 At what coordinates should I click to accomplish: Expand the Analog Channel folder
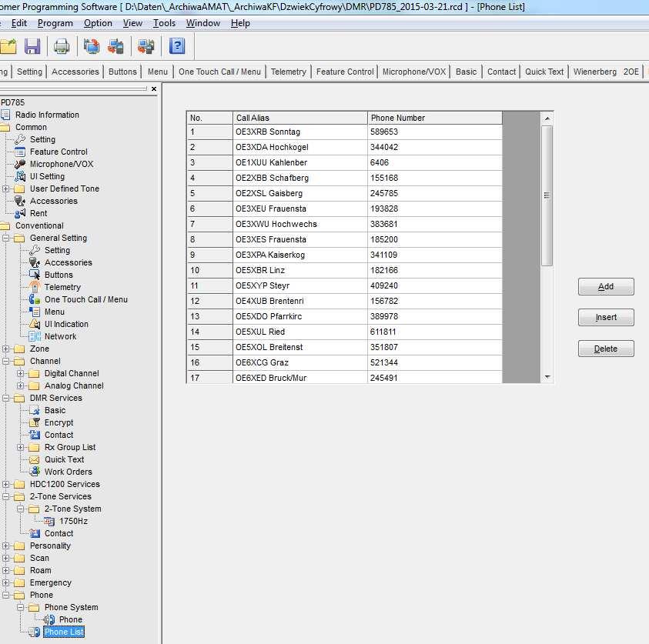pyautogui.click(x=20, y=385)
